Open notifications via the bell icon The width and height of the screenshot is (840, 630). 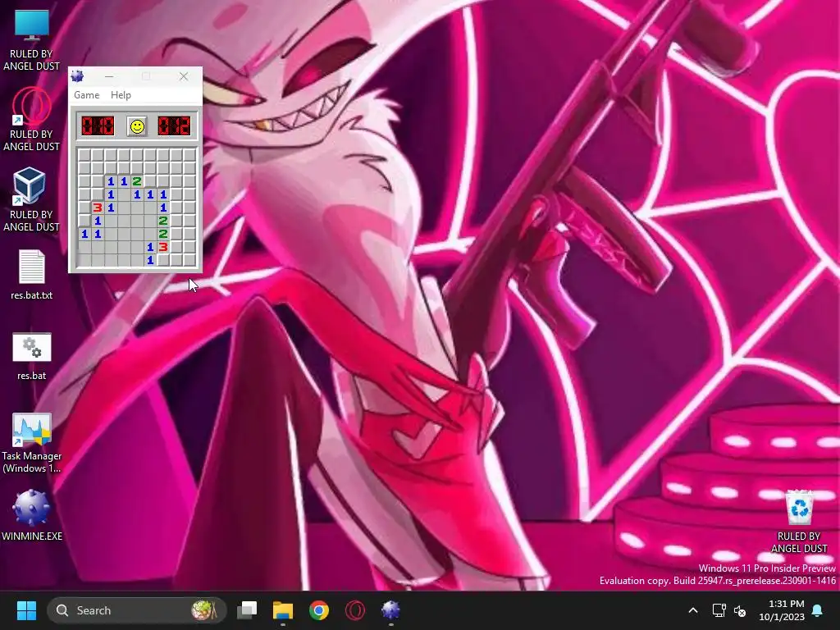pyautogui.click(x=818, y=610)
